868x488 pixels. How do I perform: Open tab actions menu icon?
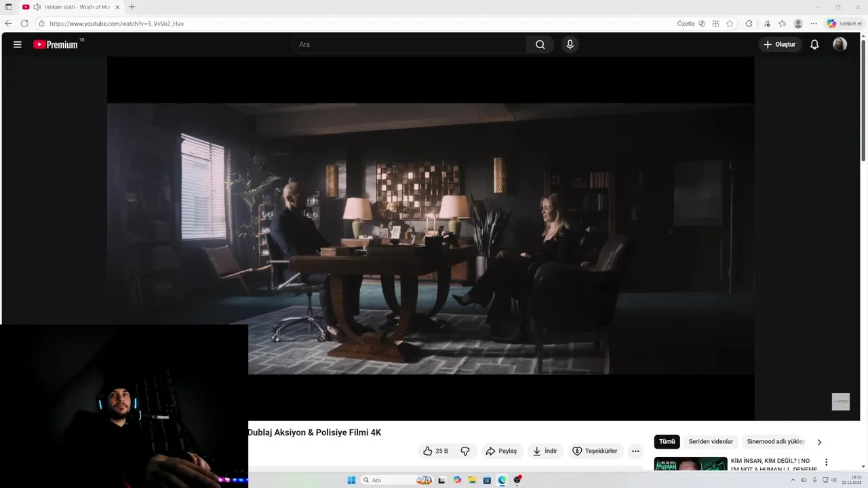(x=9, y=7)
